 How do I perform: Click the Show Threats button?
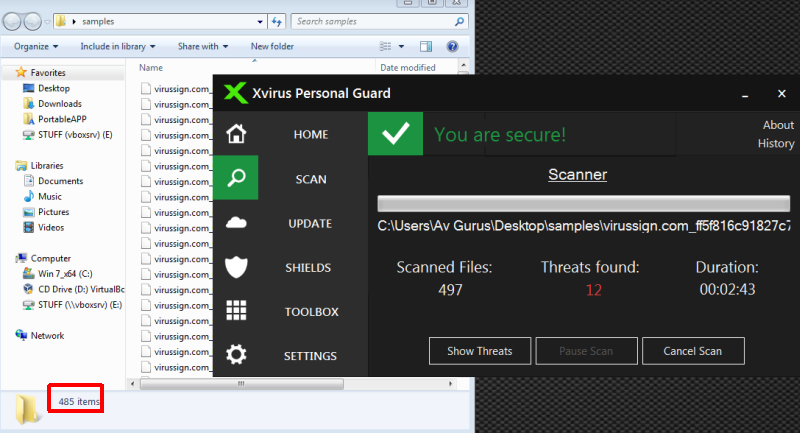click(480, 351)
